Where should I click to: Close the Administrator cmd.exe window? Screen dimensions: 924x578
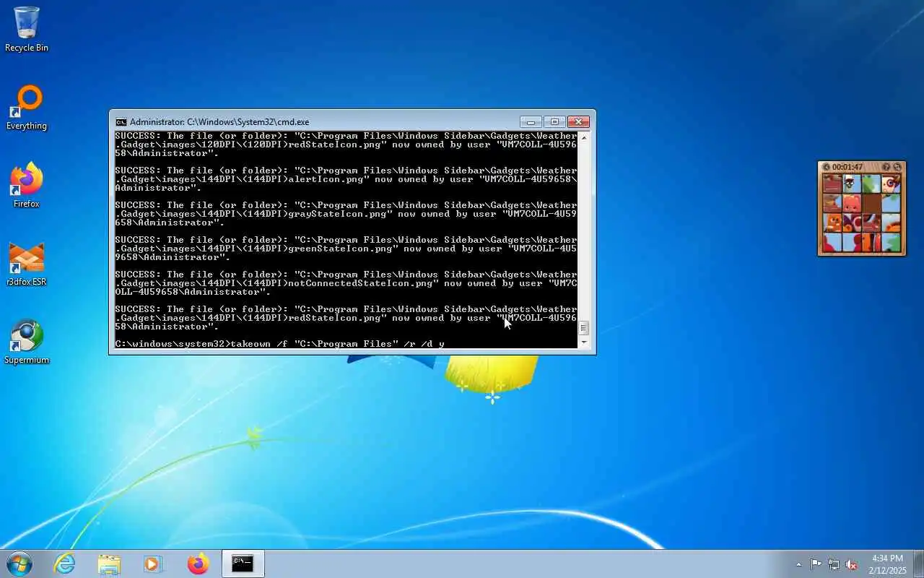pyautogui.click(x=578, y=121)
